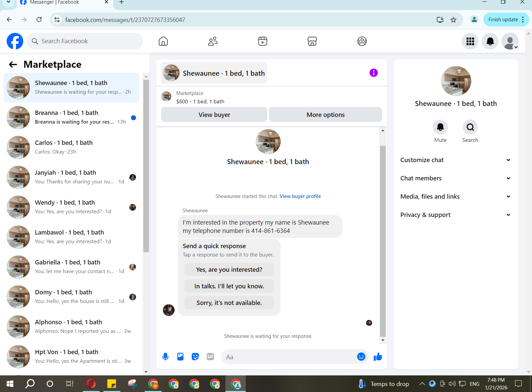Open the account profile avatar menu

click(510, 41)
